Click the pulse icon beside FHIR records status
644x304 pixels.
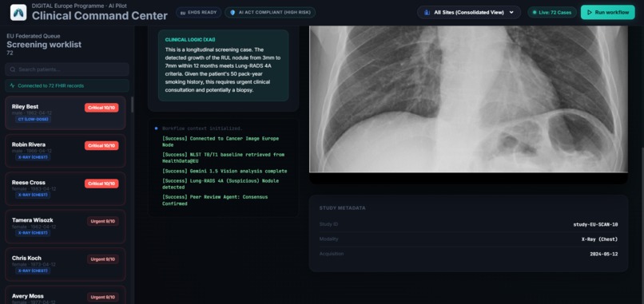(12, 85)
